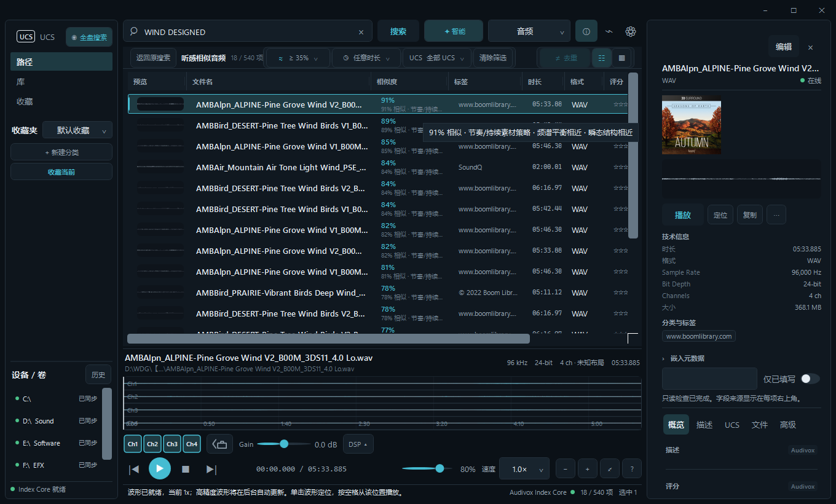Click the 复制 copy button
836x504 pixels.
click(750, 215)
